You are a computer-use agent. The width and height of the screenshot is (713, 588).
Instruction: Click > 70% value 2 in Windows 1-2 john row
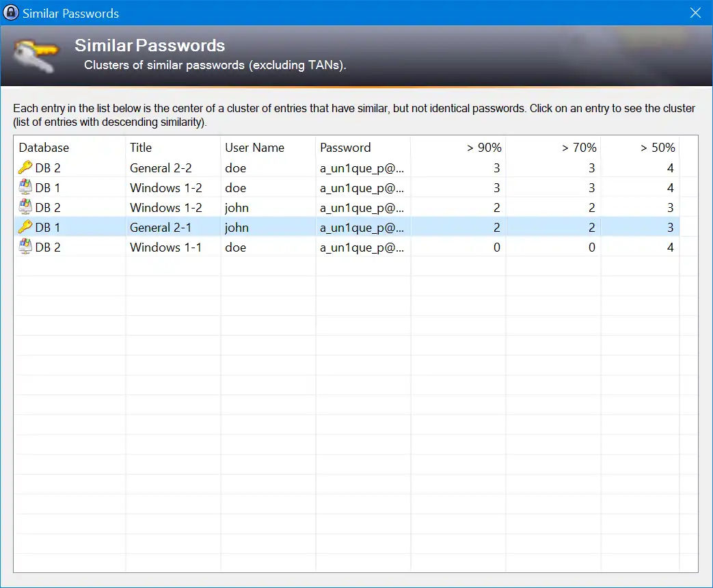[x=591, y=207]
